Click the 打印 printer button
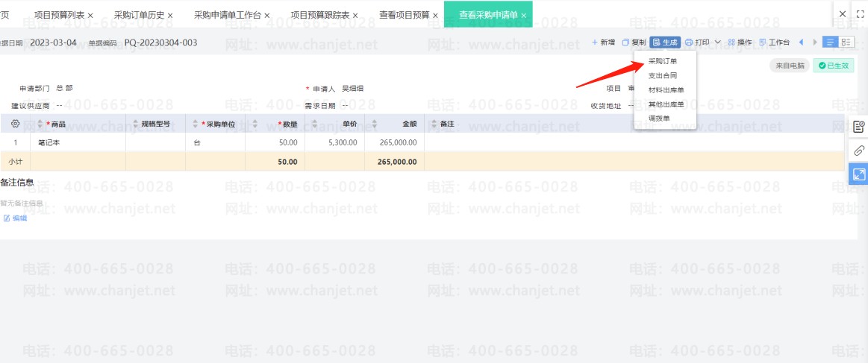Viewport: 868px width, 363px height. (x=698, y=42)
